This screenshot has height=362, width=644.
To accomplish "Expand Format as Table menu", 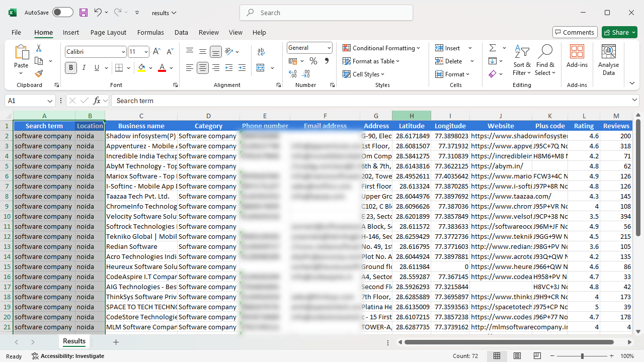I will (371, 61).
